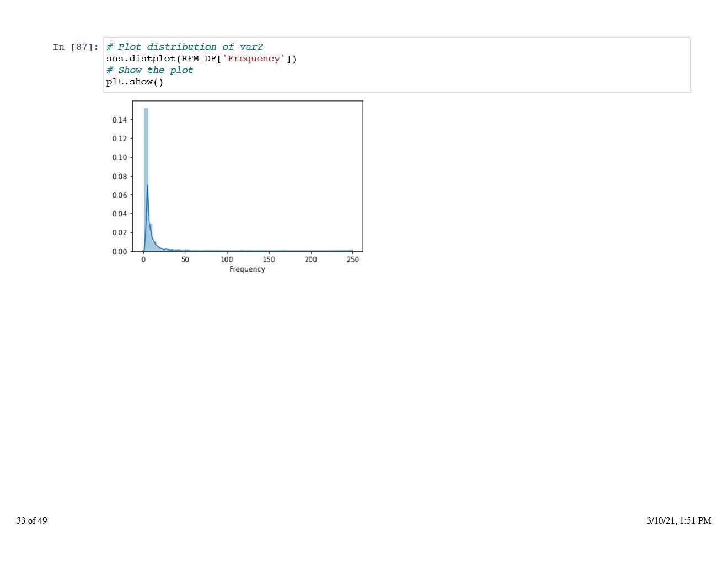728x563 pixels.
Task: Click the '# Show the plot' comment
Action: pos(149,71)
